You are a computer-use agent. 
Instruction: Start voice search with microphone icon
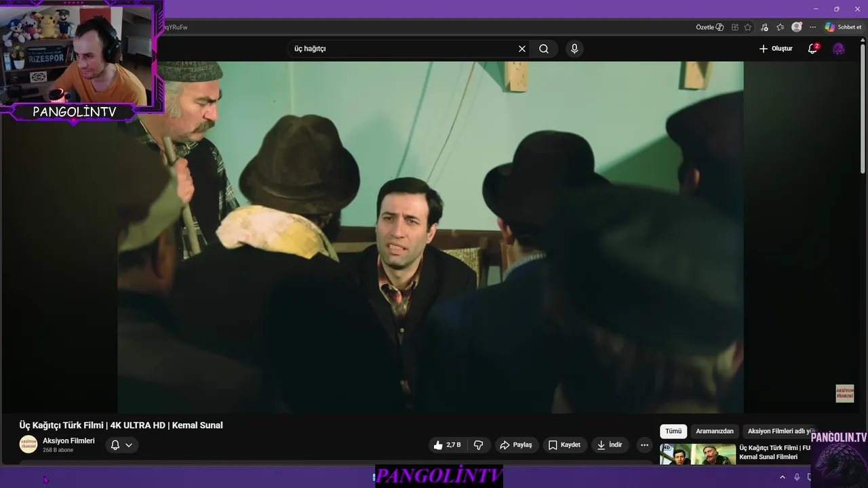[574, 49]
